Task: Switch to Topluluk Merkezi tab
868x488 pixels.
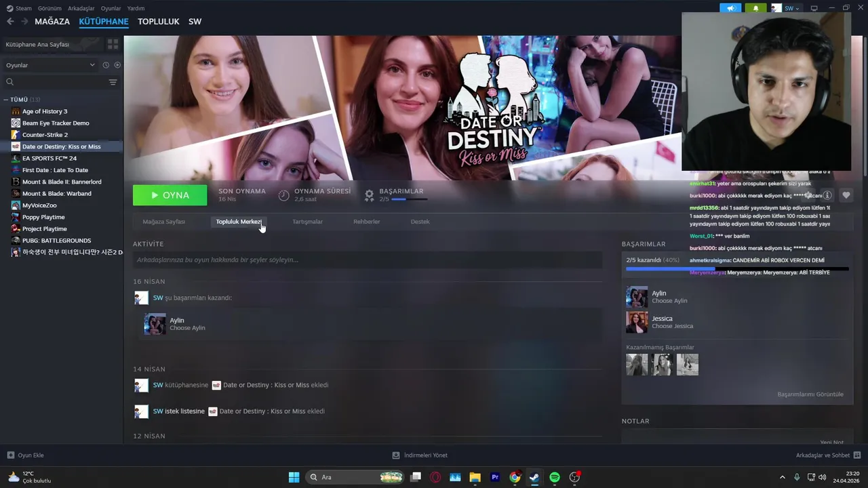Action: coord(238,222)
